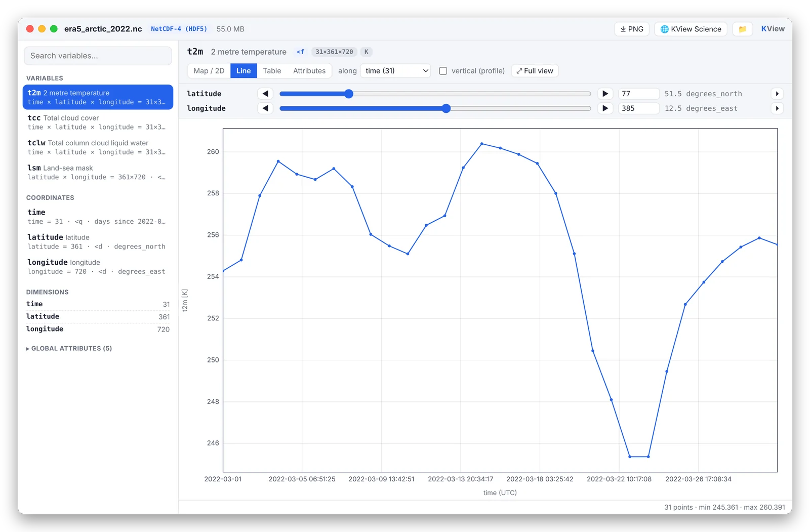Click the NetCDF-4 (HDF5) format label
Screen dimensions: 810x532
pyautogui.click(x=179, y=29)
